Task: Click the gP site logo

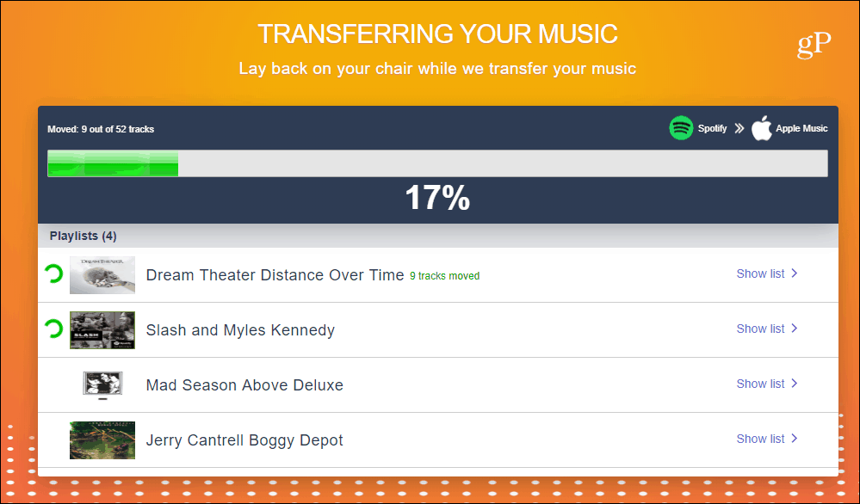Action: (814, 45)
